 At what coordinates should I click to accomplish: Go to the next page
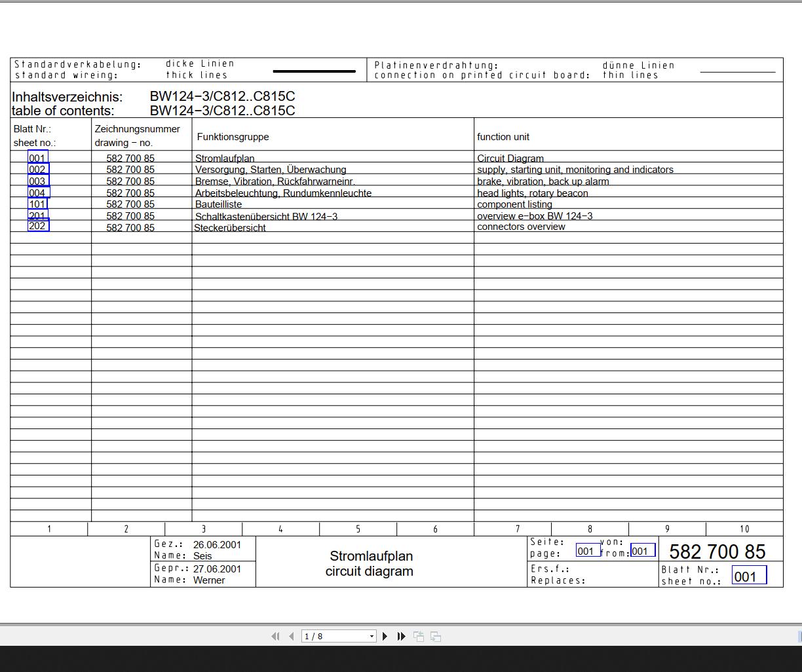[x=385, y=636]
